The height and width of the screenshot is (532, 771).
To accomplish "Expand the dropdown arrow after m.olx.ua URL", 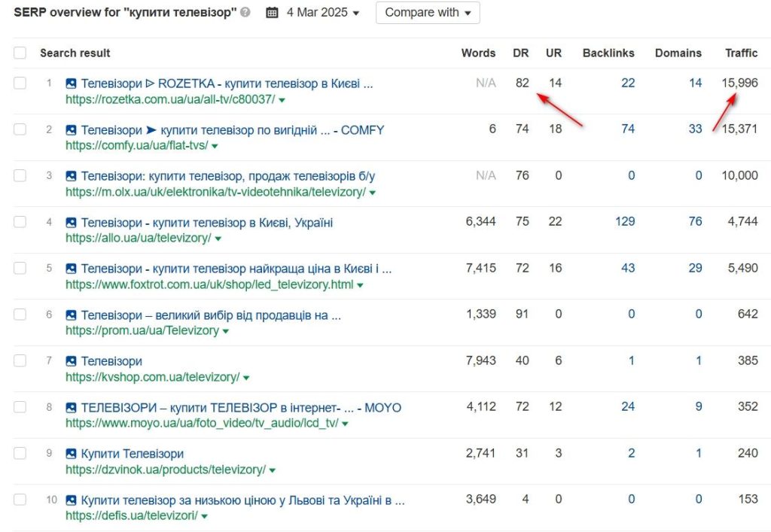I will click(x=372, y=193).
